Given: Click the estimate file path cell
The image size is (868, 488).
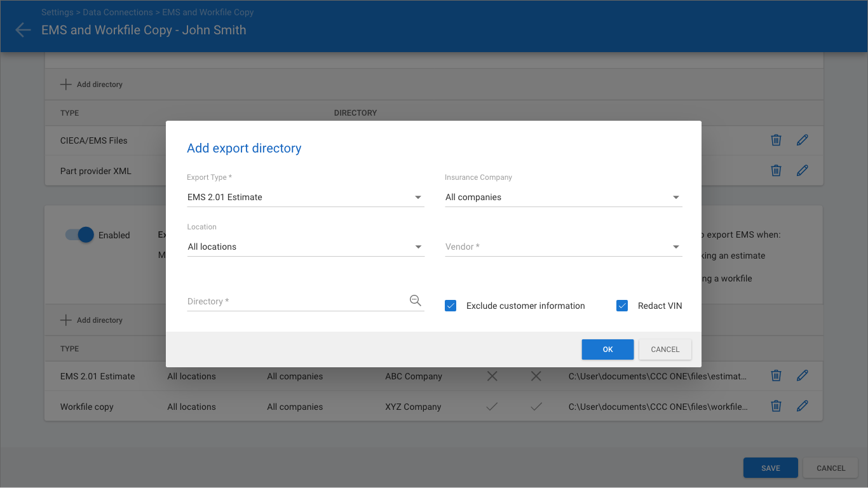Looking at the screenshot, I should pyautogui.click(x=658, y=376).
